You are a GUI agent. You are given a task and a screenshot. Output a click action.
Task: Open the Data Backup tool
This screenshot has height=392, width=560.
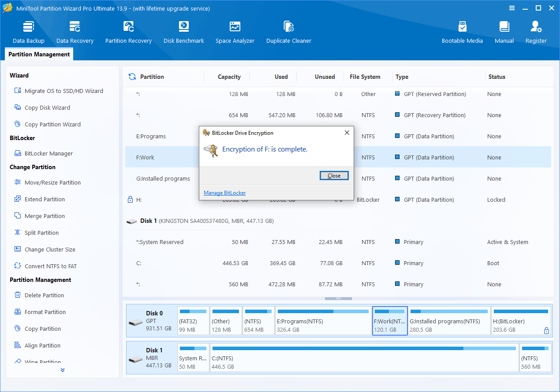pyautogui.click(x=29, y=32)
